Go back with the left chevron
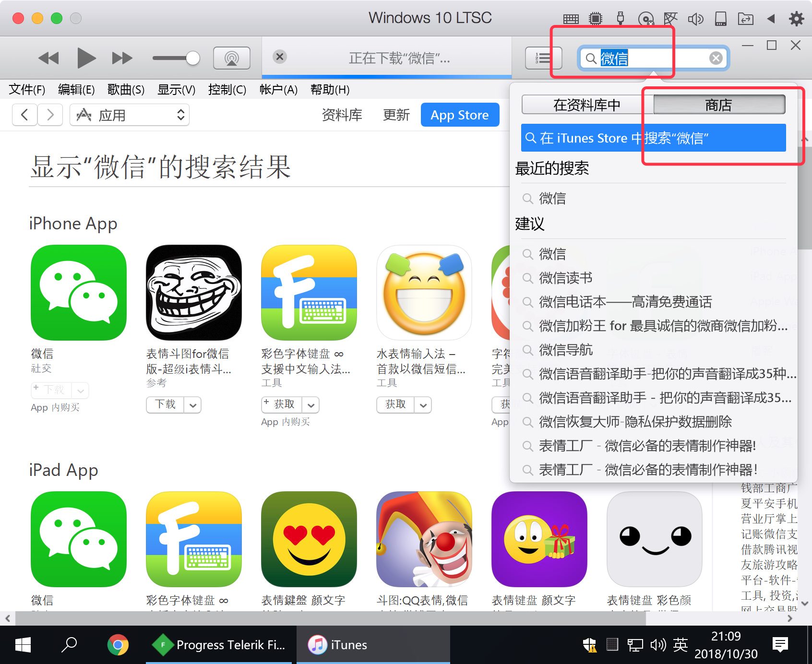The image size is (812, 664). (x=25, y=115)
